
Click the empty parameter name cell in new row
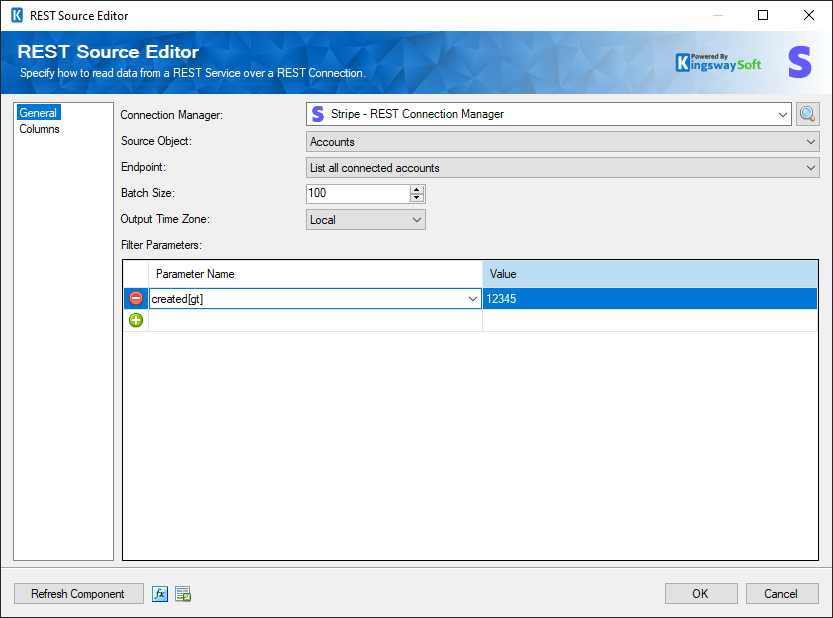316,320
